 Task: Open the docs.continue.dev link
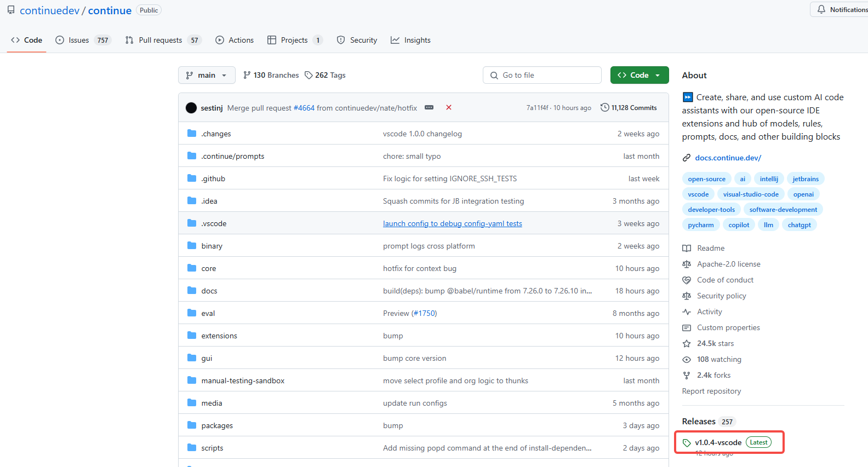click(728, 158)
